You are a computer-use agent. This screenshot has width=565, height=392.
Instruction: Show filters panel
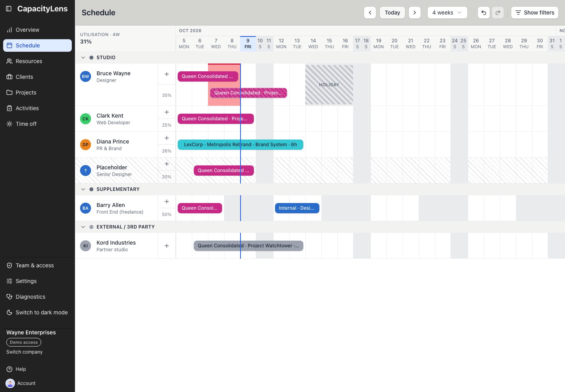(x=535, y=13)
